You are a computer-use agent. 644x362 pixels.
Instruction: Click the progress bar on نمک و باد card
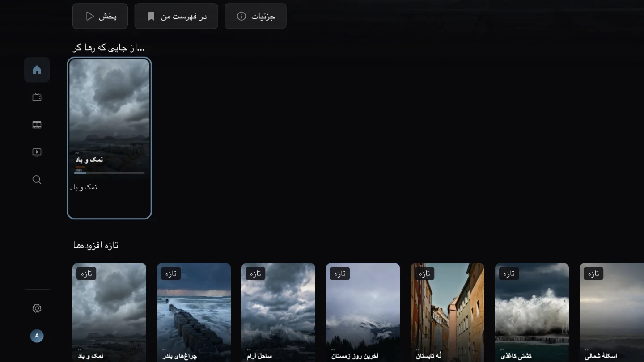click(x=109, y=173)
